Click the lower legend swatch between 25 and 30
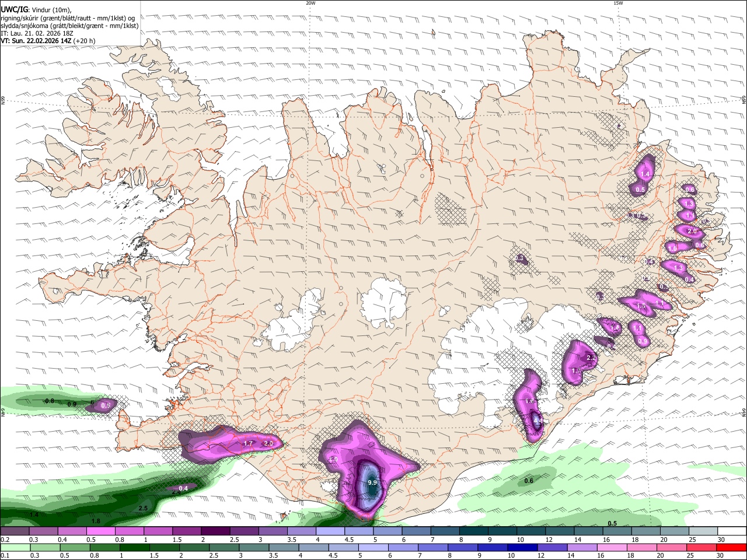The width and height of the screenshot is (747, 560). click(x=703, y=547)
